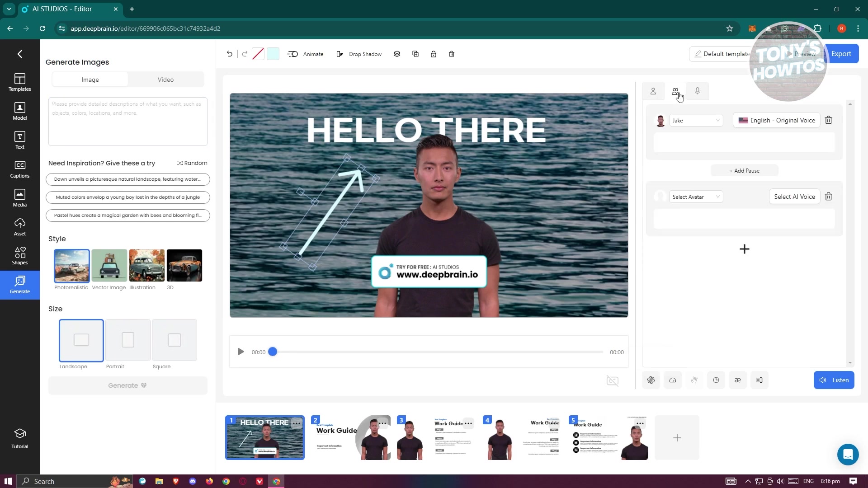
Task: Delete the Select Avatar script block
Action: (829, 197)
